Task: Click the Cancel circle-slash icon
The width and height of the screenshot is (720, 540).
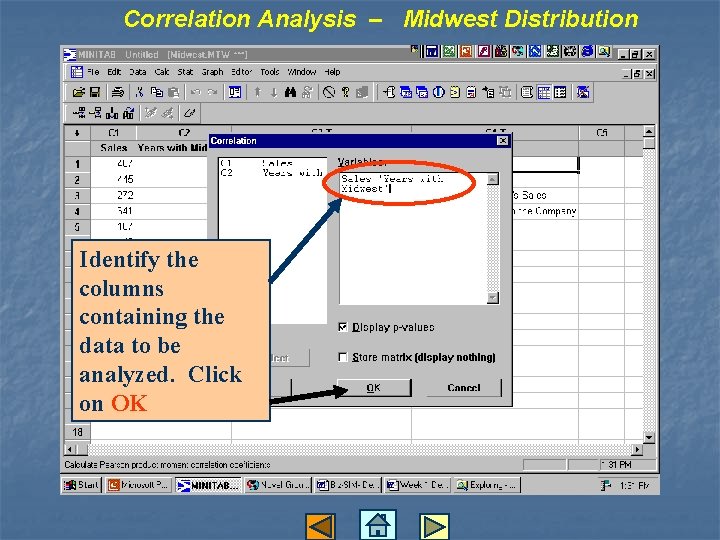Action: pos(329,92)
